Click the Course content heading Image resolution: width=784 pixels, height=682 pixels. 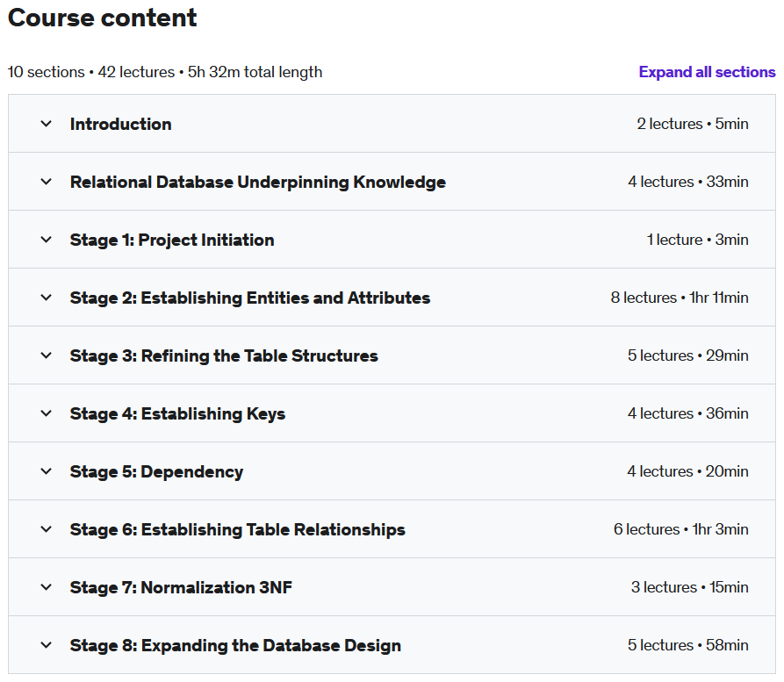pos(103,18)
